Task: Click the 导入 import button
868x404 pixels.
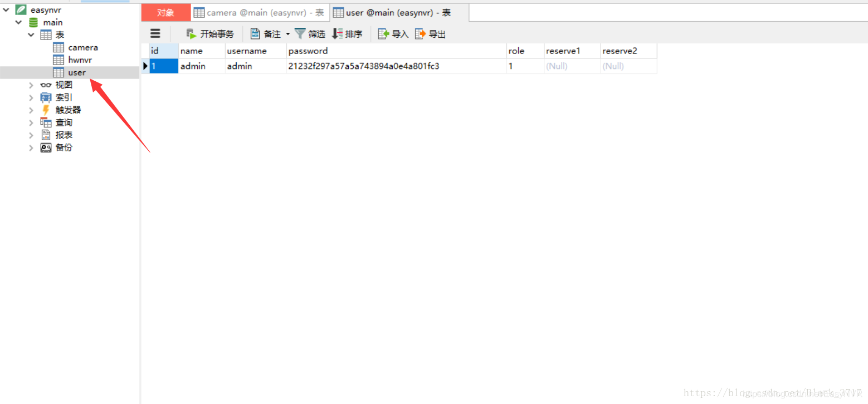Action: tap(393, 34)
